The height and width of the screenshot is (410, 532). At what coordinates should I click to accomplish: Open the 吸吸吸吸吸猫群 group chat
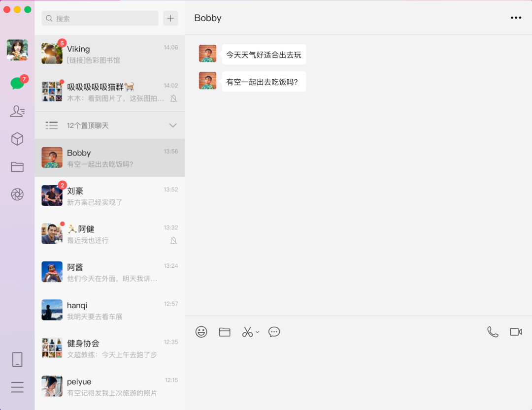click(110, 92)
